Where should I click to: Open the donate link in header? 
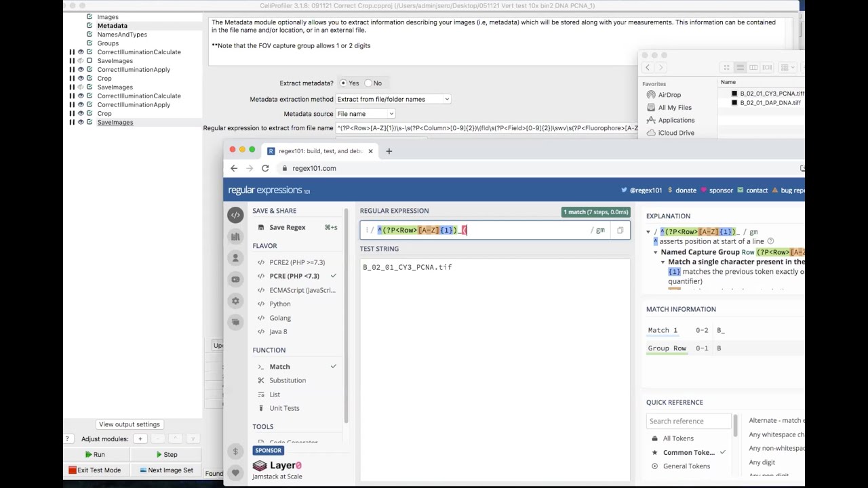click(x=682, y=190)
